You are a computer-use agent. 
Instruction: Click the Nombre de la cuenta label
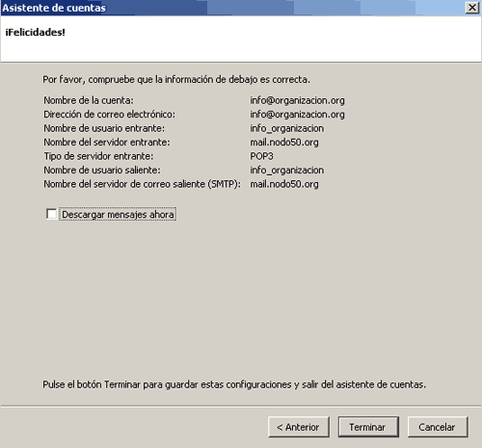pos(89,100)
